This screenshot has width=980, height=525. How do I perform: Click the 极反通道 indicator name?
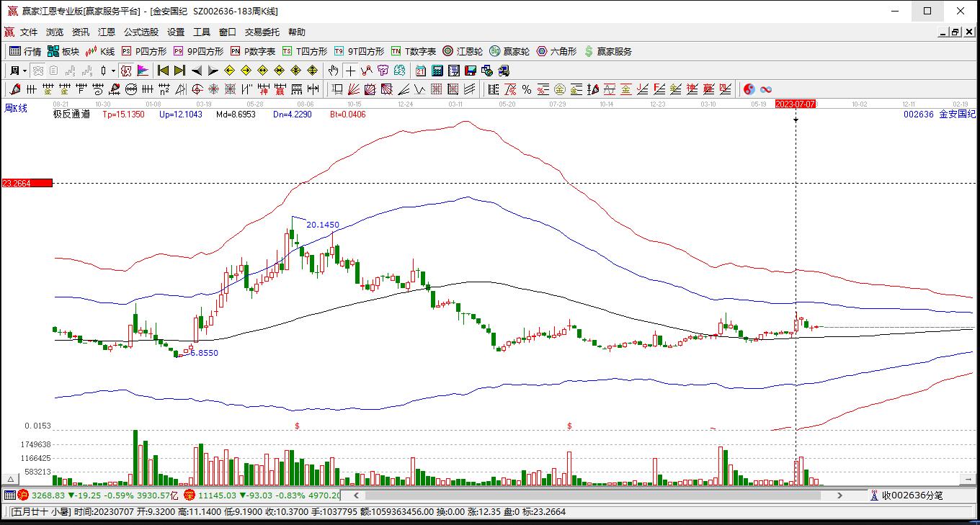[71, 114]
